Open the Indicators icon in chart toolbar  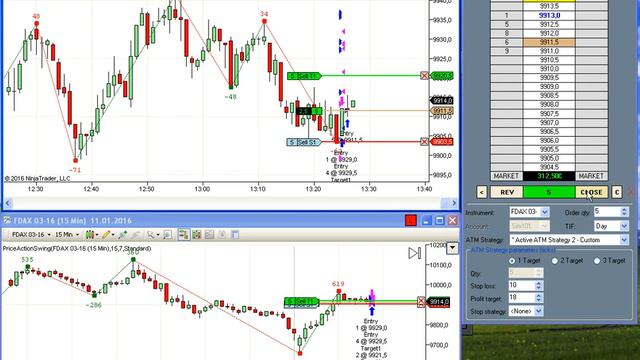[197, 235]
